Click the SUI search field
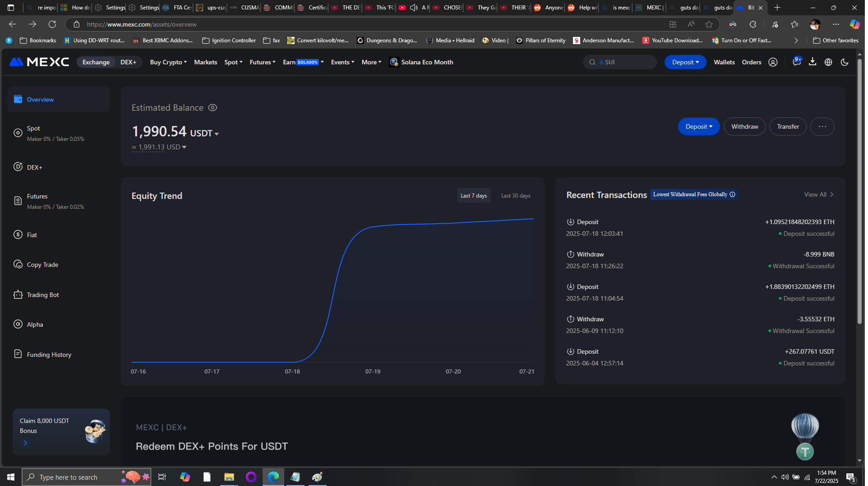 pyautogui.click(x=620, y=62)
